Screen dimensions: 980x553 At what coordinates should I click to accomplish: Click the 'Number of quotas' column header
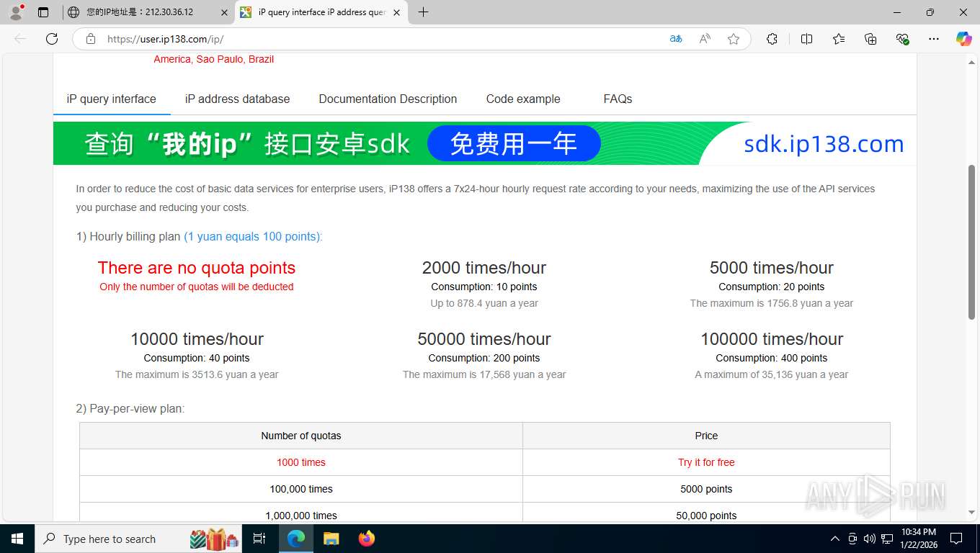click(301, 436)
